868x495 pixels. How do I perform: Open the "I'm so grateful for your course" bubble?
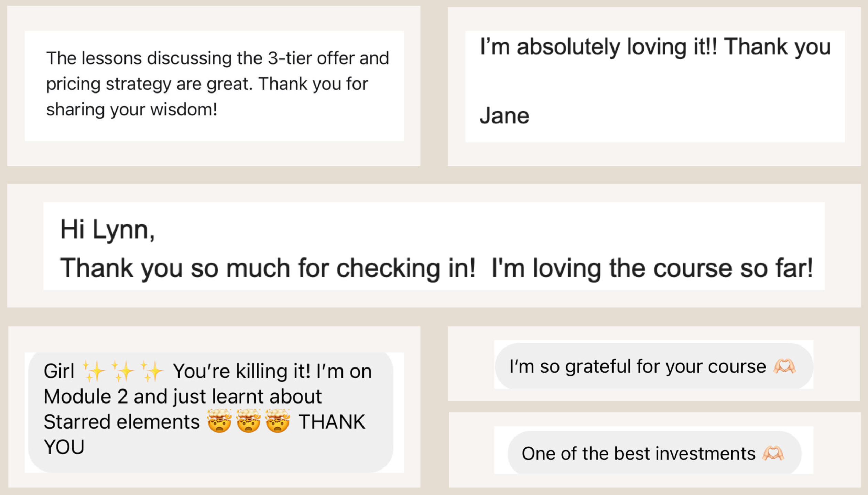(638, 366)
